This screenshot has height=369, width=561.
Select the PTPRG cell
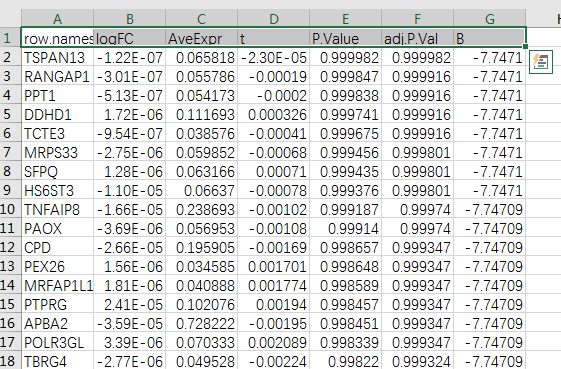point(57,304)
